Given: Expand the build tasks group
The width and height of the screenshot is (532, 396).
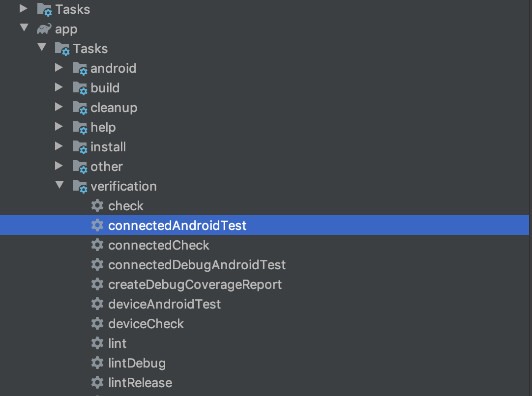Looking at the screenshot, I should point(59,87).
